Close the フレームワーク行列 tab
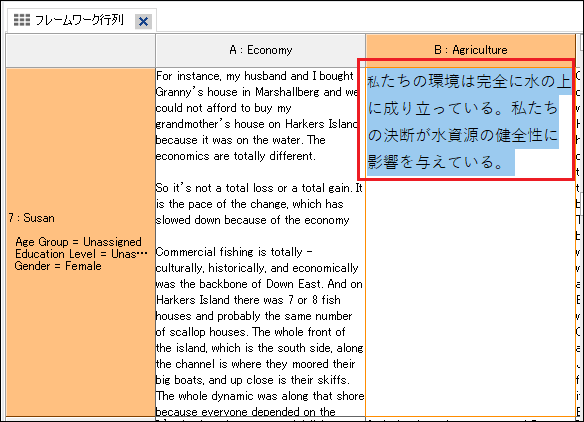The width and height of the screenshot is (584, 422). coord(143,21)
